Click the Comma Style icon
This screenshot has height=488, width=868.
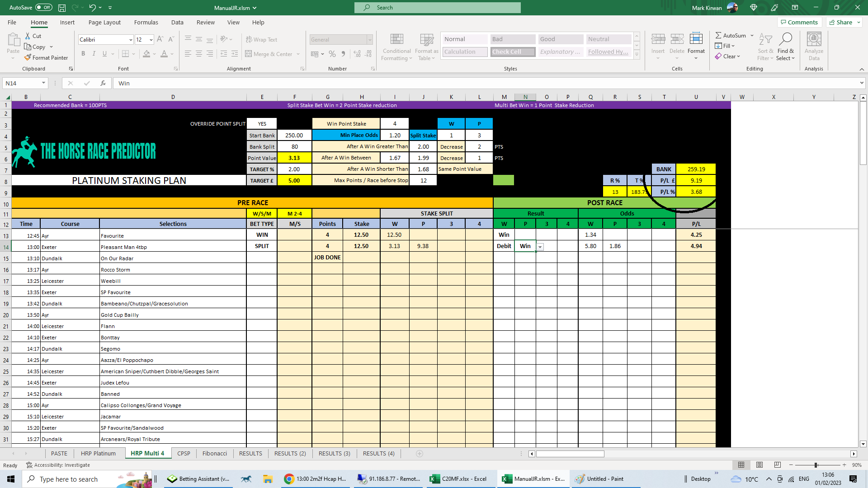344,54
